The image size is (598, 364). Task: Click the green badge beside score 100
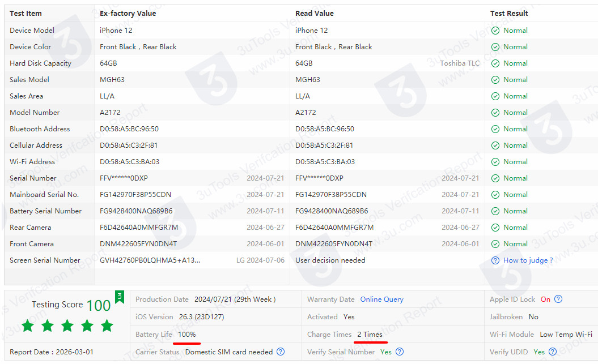(x=120, y=297)
